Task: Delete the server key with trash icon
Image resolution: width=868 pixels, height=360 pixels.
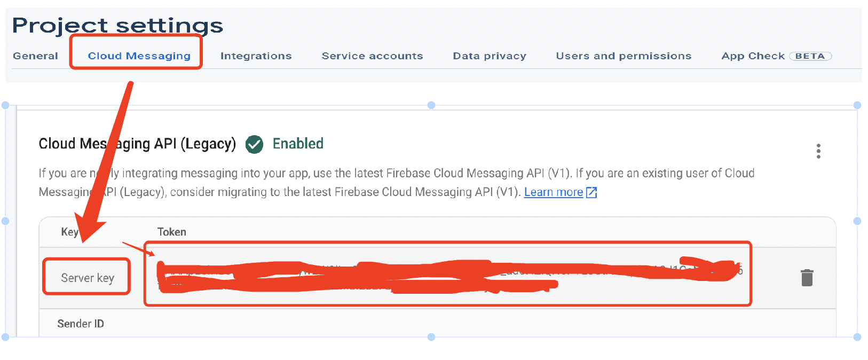Action: (807, 278)
